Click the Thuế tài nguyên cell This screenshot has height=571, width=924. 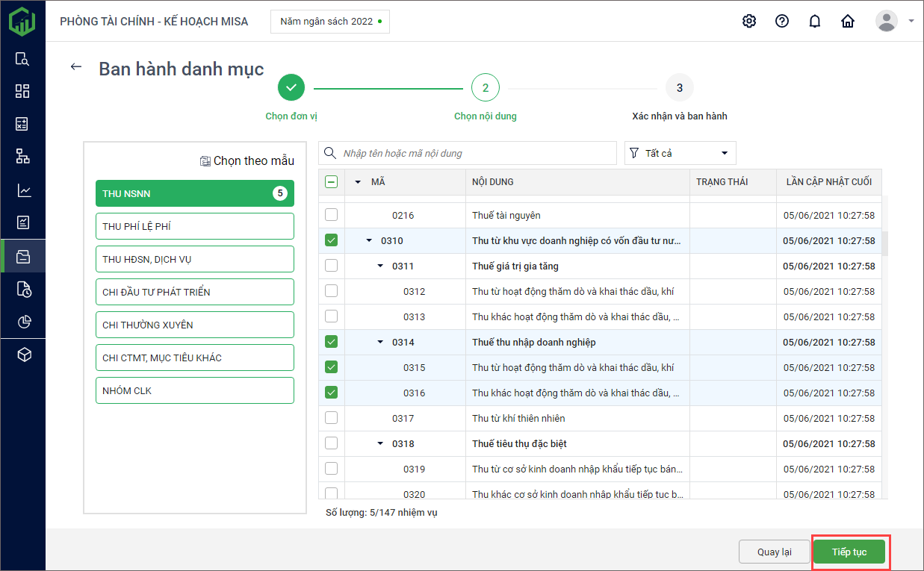pos(577,215)
